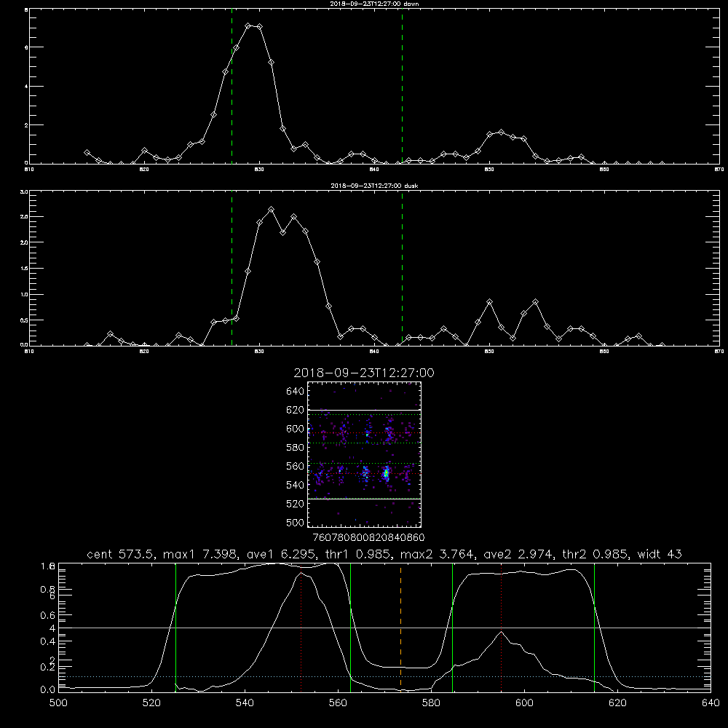Click the image y-axis label 600

tap(296, 429)
